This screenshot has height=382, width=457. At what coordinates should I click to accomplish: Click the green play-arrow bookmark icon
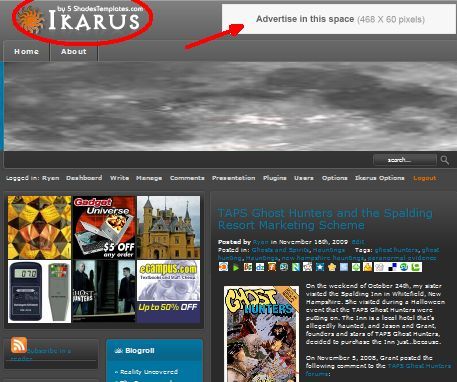pos(236,267)
